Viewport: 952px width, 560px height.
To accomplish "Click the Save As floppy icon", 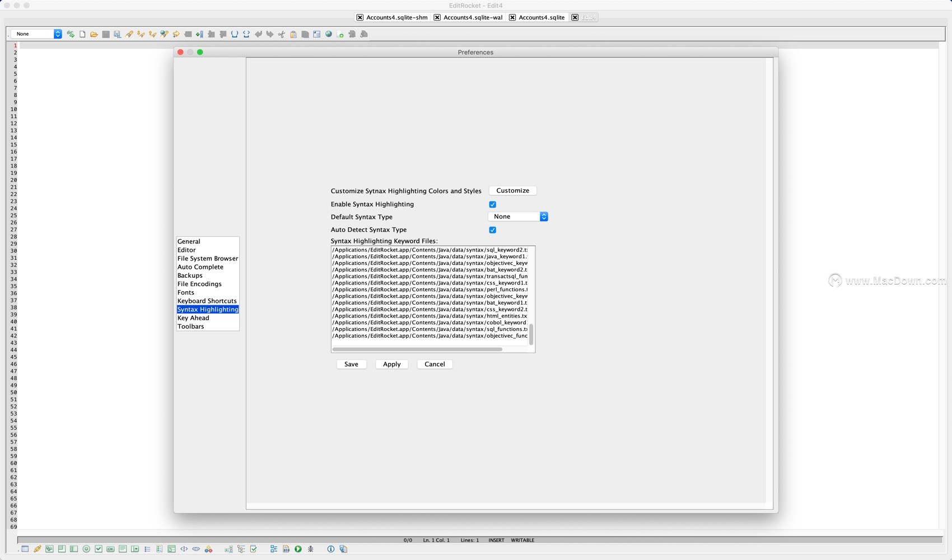I will pyautogui.click(x=117, y=34).
